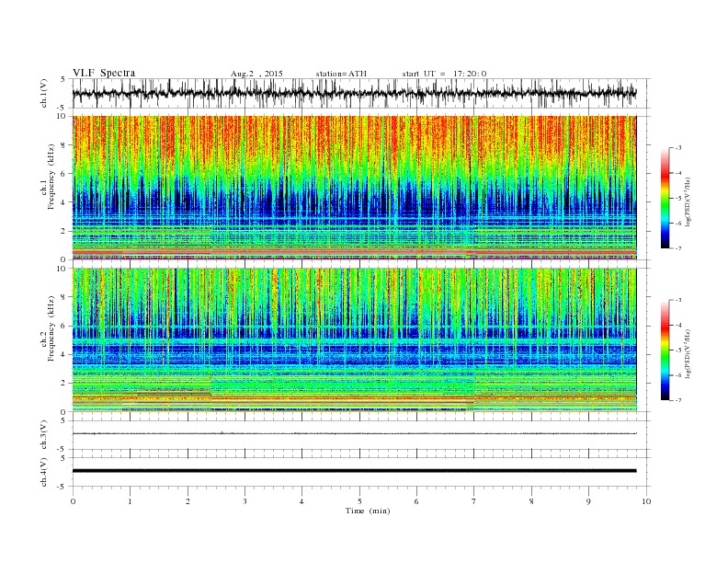Click the "station=ATH" header label
This screenshot has height=563, width=728.
(x=341, y=74)
